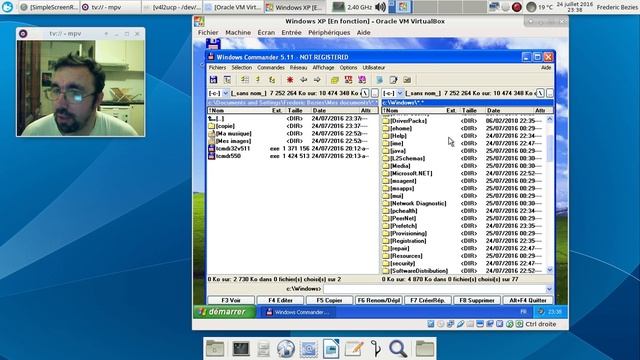Sort right panel by the Date column header
The width and height of the screenshot is (640, 360).
click(x=508, y=111)
